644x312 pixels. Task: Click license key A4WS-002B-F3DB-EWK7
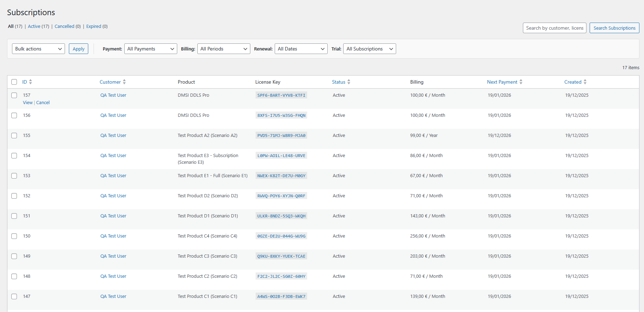click(x=281, y=296)
